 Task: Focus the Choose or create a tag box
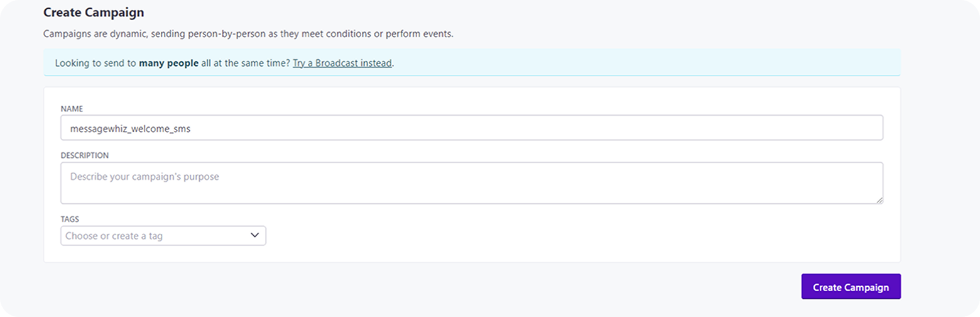pos(163,236)
